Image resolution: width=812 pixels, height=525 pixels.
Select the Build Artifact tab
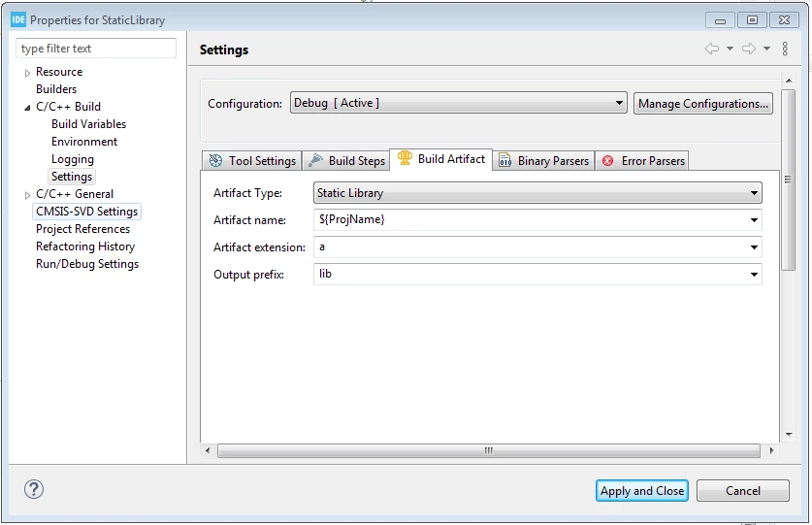click(441, 158)
